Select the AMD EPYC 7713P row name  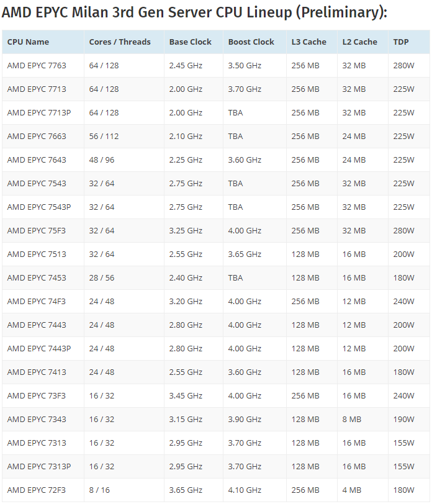39,113
